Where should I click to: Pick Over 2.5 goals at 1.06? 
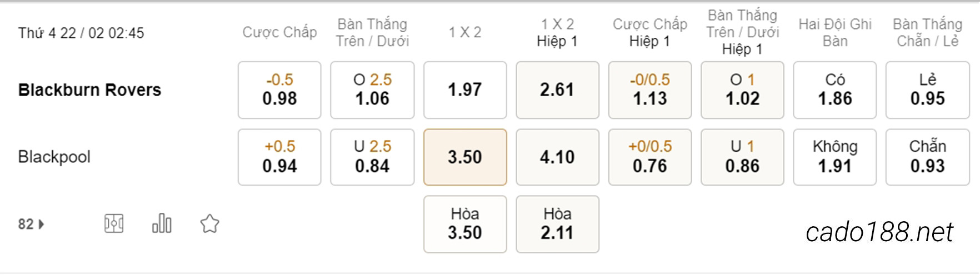pyautogui.click(x=372, y=90)
